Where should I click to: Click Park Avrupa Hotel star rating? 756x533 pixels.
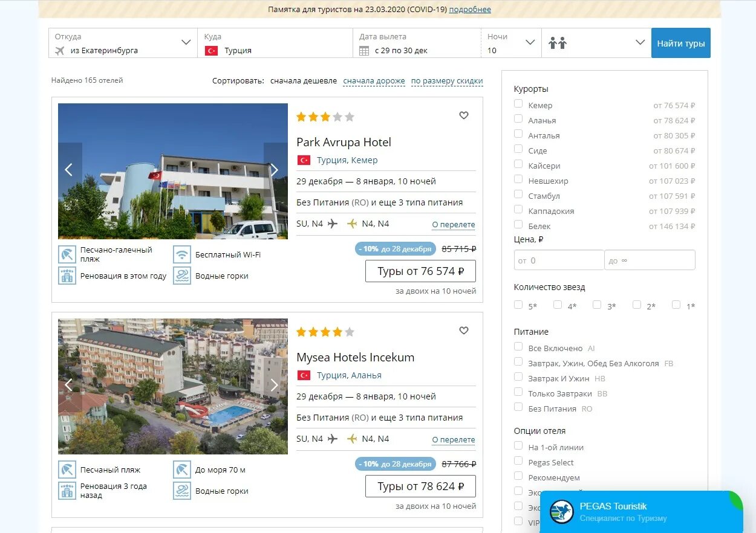click(325, 117)
